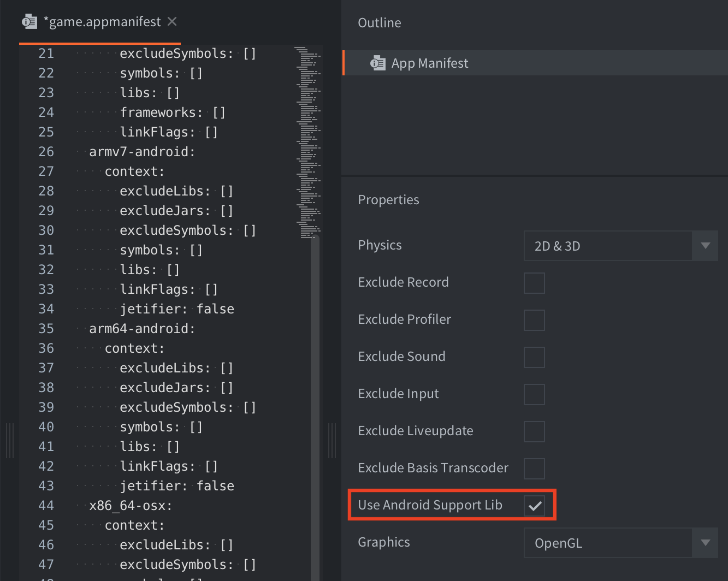The image size is (728, 581).
Task: Place cursor on the armv7-android line
Action: [x=142, y=152]
